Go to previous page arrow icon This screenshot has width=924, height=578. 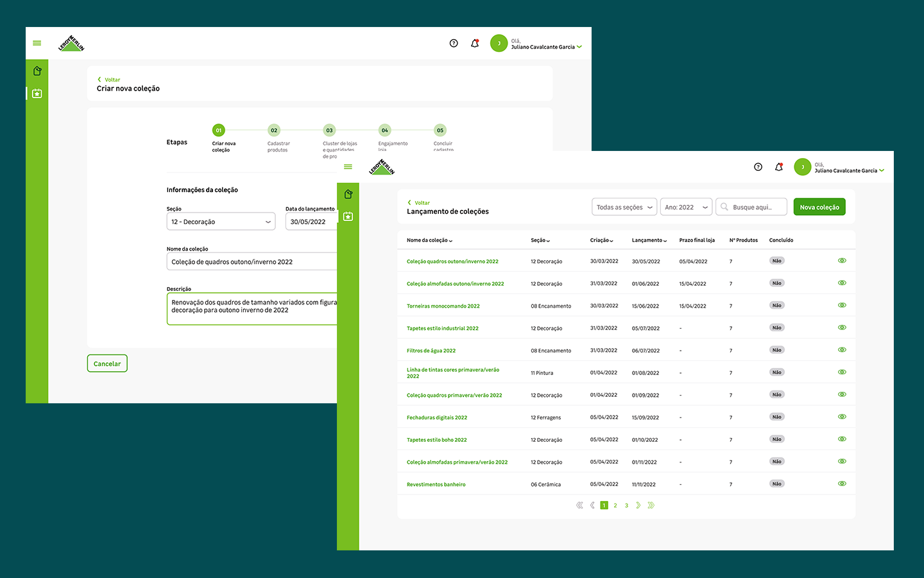click(x=592, y=505)
